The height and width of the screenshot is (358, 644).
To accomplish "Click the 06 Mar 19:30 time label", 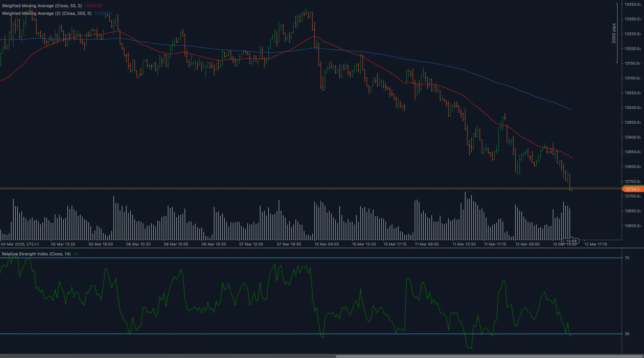I will 214,244.
